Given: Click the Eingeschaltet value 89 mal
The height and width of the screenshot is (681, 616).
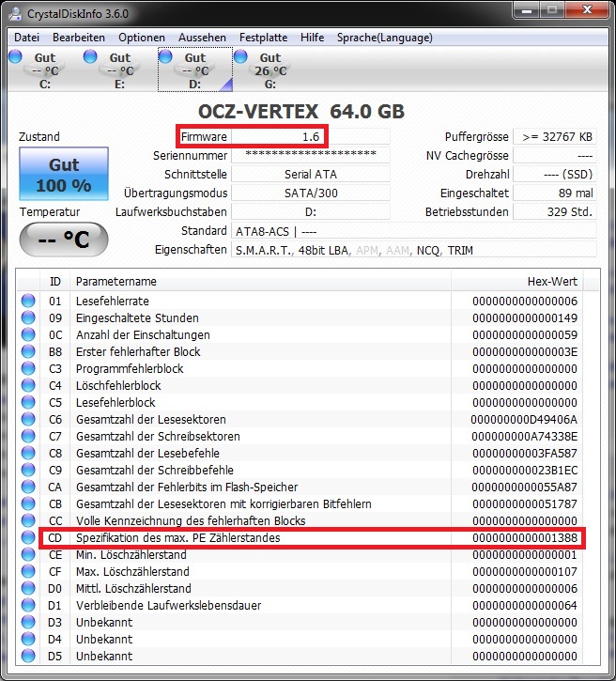Looking at the screenshot, I should point(555,193).
